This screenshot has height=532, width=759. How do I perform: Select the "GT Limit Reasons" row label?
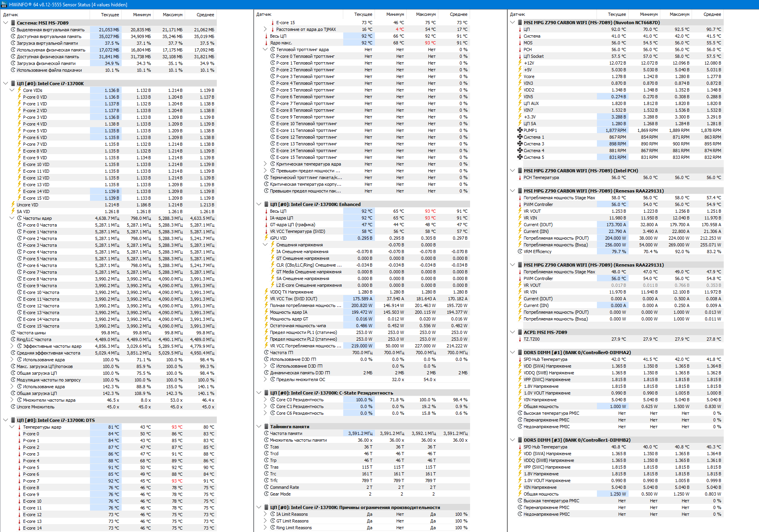tap(293, 521)
